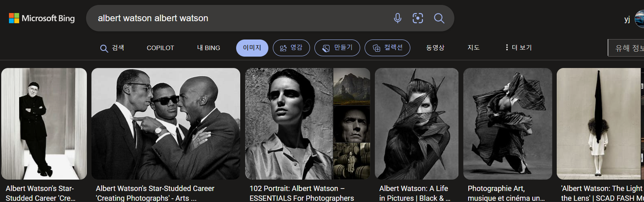Viewport: 644px width, 202px height.
Task: Switch to the 동영상 videos tab
Action: (x=435, y=48)
